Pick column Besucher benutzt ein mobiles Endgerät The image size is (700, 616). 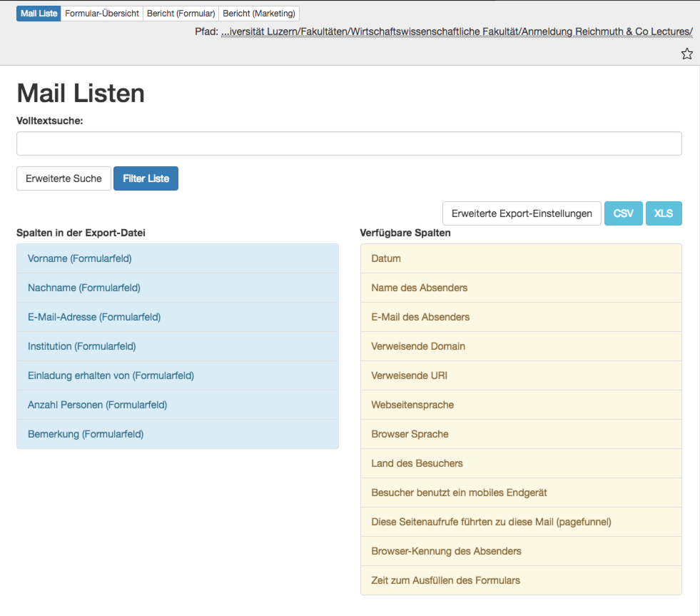coord(521,493)
